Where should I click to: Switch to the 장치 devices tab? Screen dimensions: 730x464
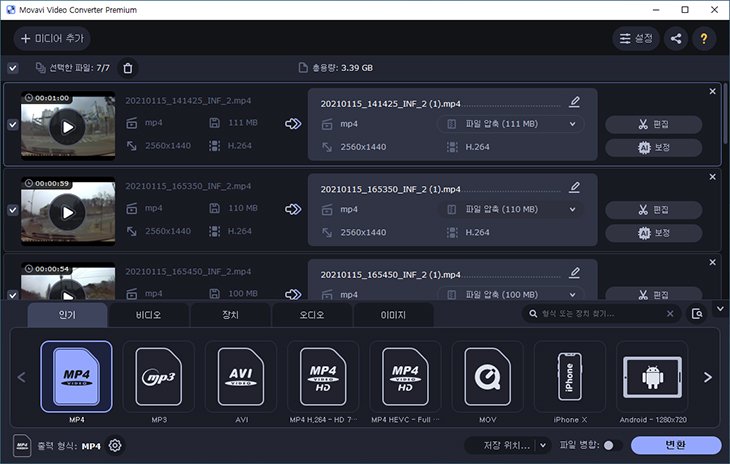coord(230,315)
